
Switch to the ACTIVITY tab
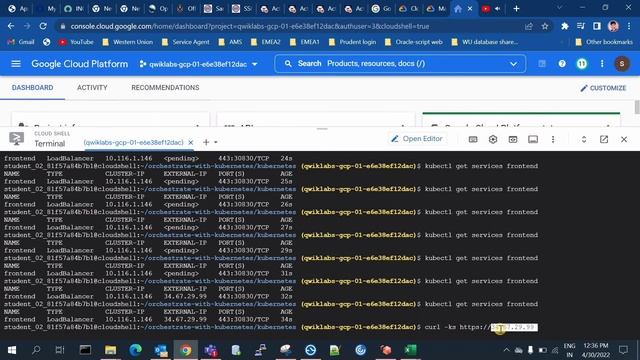(x=92, y=88)
